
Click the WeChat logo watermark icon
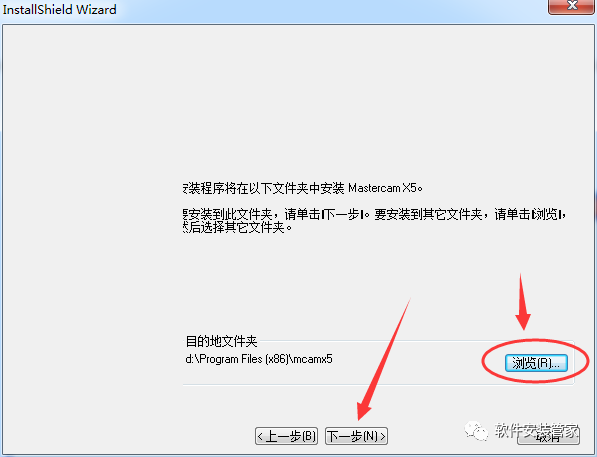coord(476,431)
